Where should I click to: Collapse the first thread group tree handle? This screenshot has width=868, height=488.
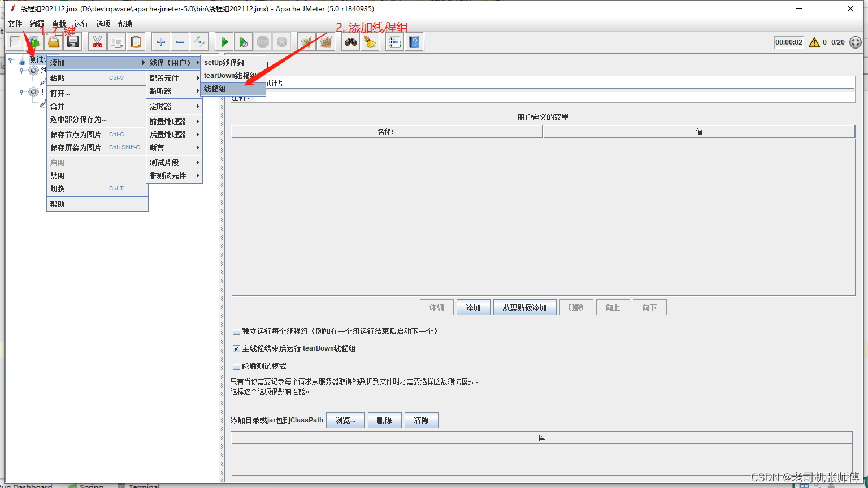tap(21, 71)
